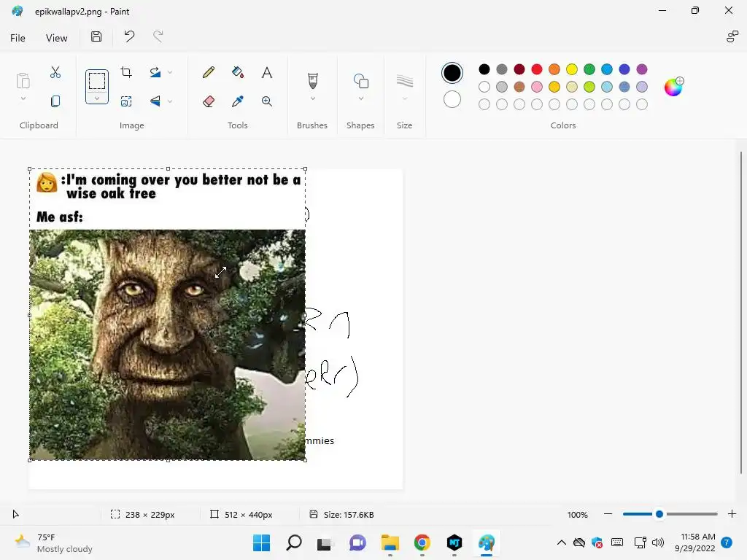
Task: Select the Magnifier tool
Action: point(267,101)
